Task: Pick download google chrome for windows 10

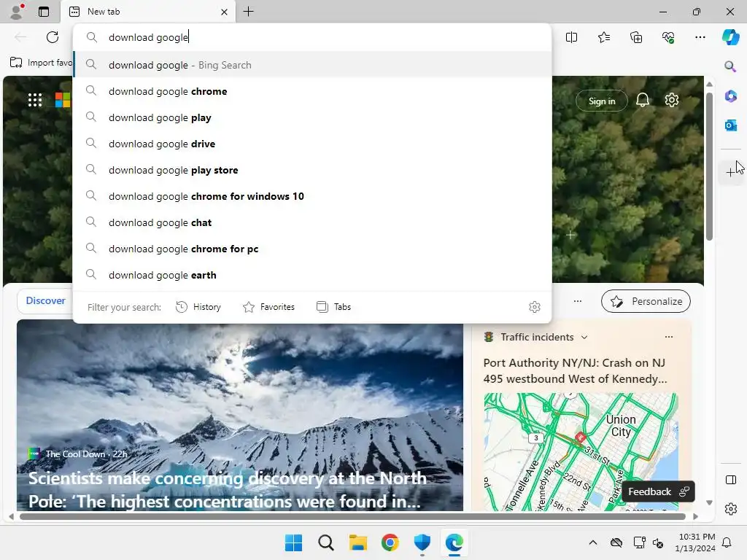Action: coord(312,195)
